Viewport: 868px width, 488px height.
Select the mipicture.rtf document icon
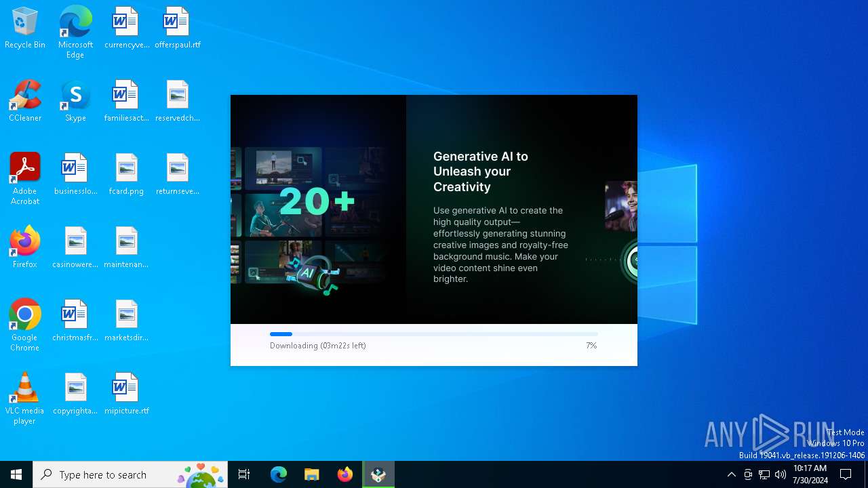(126, 394)
